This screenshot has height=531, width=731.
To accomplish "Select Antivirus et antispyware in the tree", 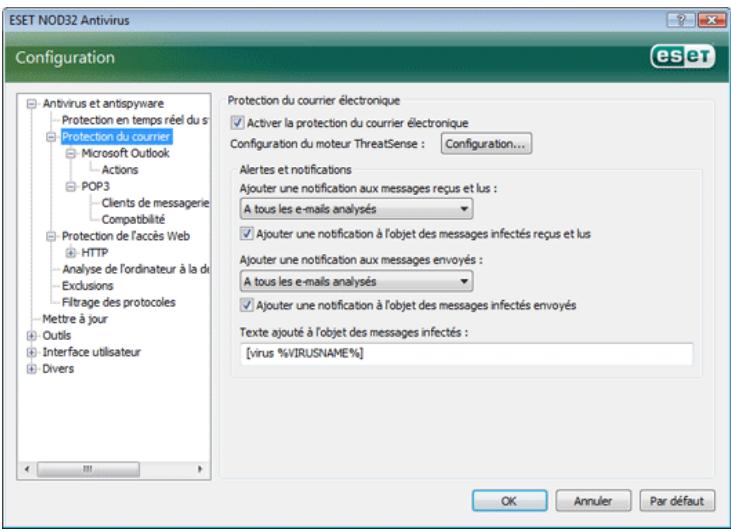I will click(103, 103).
